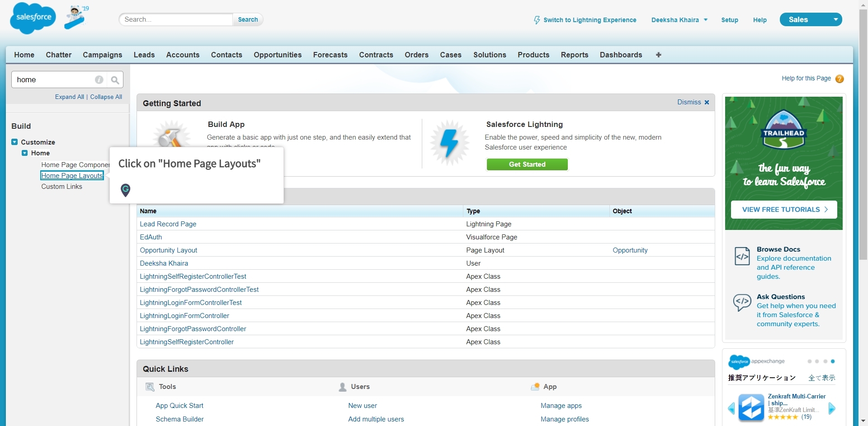Click the Manage apps link
Viewport: 868px width, 426px height.
[561, 406]
